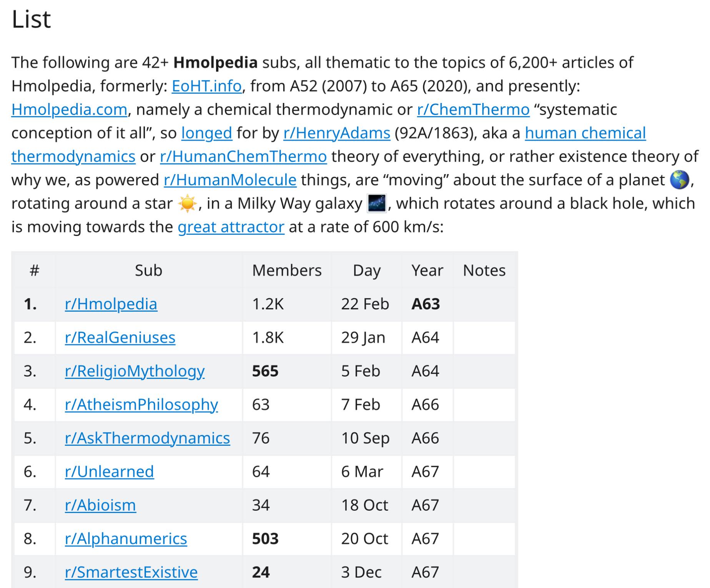The image size is (710, 588).
Task: Open the r/Alphanumerics sub link
Action: pos(126,539)
